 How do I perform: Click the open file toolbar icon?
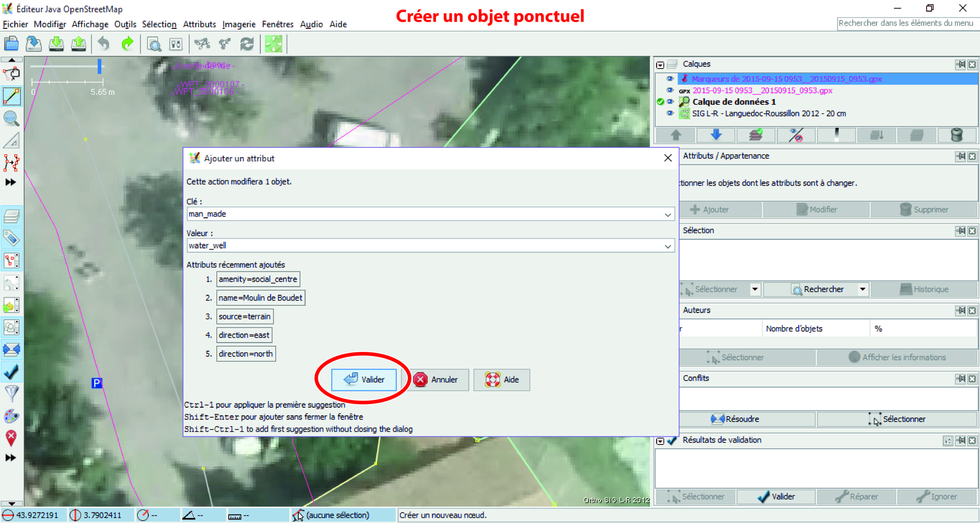tap(11, 44)
